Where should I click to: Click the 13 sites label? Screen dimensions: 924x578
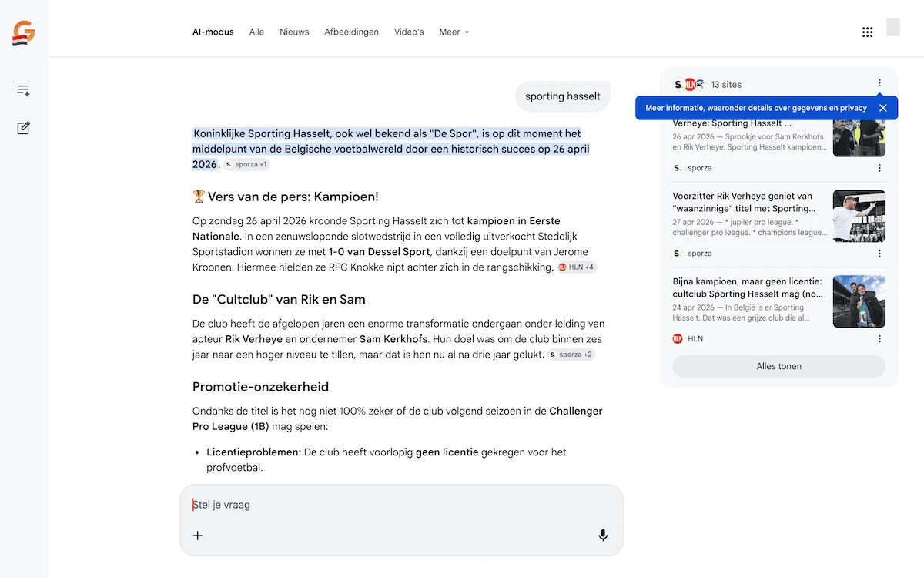click(x=726, y=85)
